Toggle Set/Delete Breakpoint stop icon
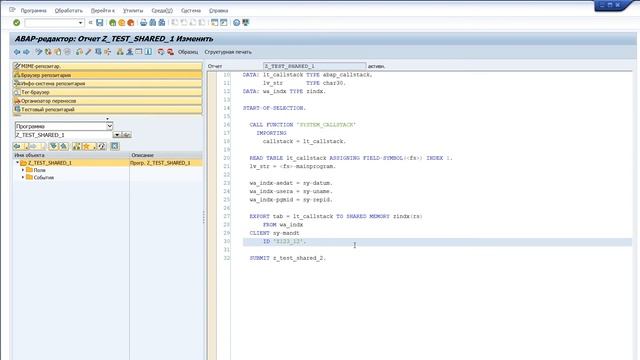Screen dimensions: 640x360 [161, 52]
